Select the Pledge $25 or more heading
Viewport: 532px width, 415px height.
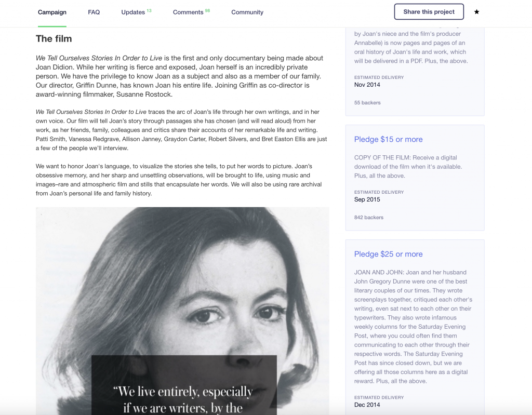click(388, 254)
